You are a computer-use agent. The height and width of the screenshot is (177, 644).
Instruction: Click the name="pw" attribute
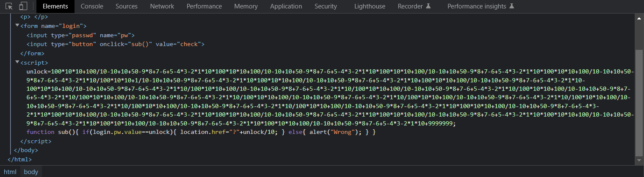click(x=115, y=35)
